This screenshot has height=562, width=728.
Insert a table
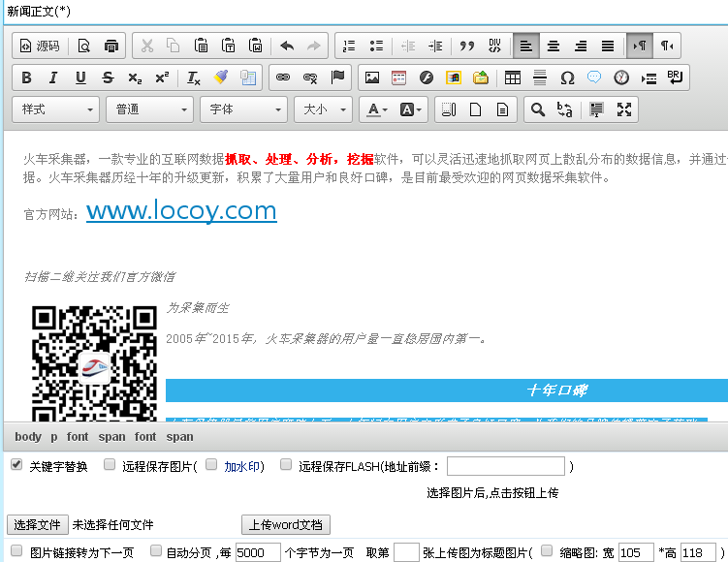[513, 78]
